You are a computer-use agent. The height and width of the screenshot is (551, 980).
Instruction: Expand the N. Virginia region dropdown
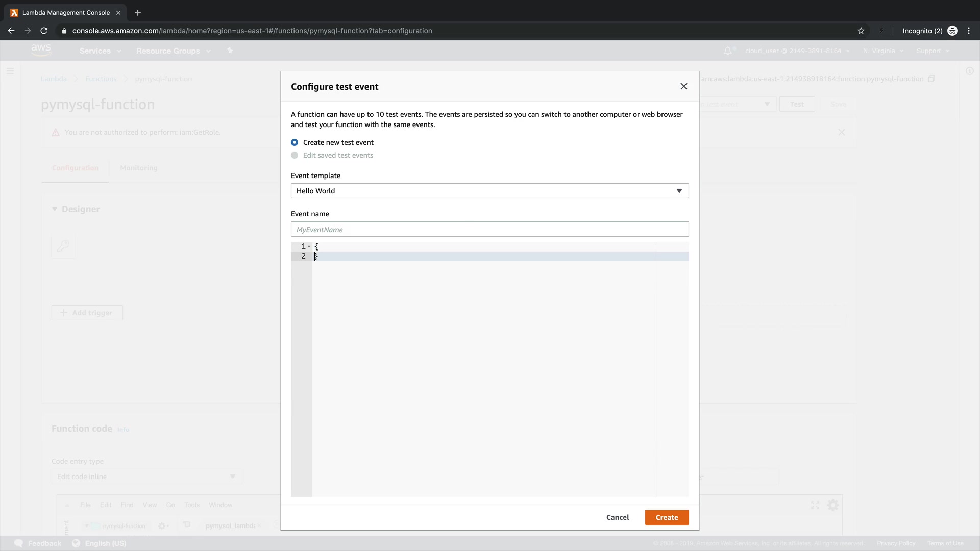point(883,51)
